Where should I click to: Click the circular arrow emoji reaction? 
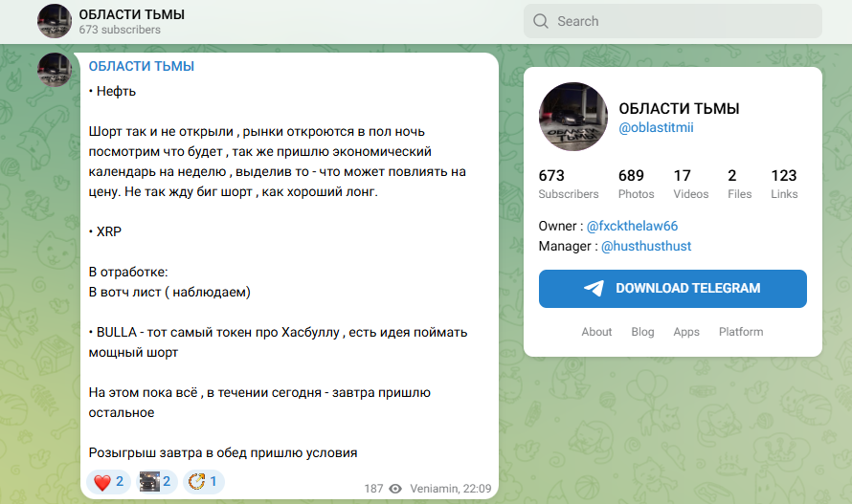click(203, 482)
